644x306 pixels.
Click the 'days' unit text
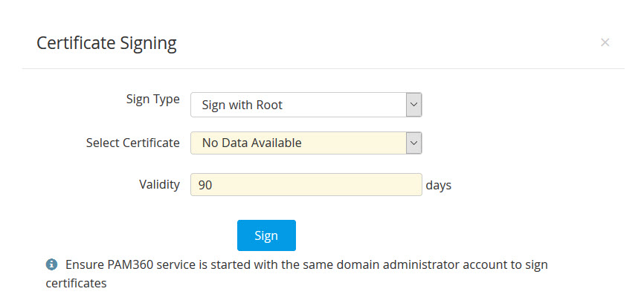pyautogui.click(x=439, y=185)
